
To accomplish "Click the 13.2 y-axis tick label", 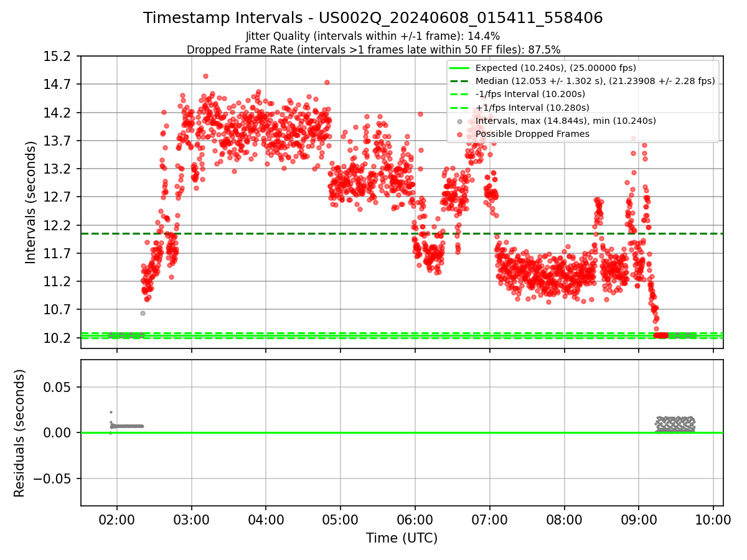I will pyautogui.click(x=59, y=169).
